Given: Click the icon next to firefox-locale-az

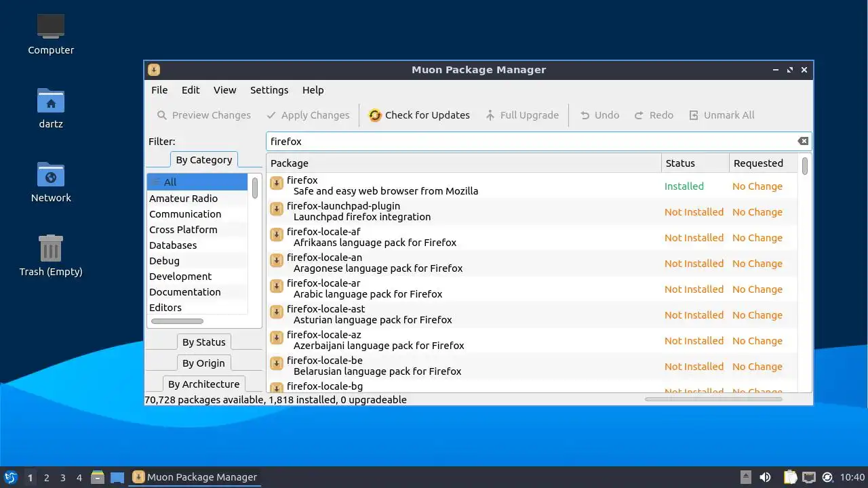Looking at the screenshot, I should [277, 338].
